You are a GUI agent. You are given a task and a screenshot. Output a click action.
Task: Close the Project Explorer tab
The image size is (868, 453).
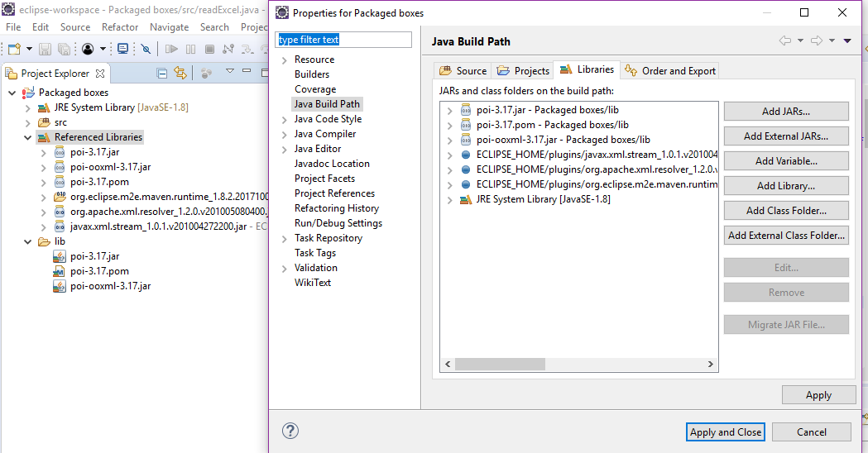[100, 73]
